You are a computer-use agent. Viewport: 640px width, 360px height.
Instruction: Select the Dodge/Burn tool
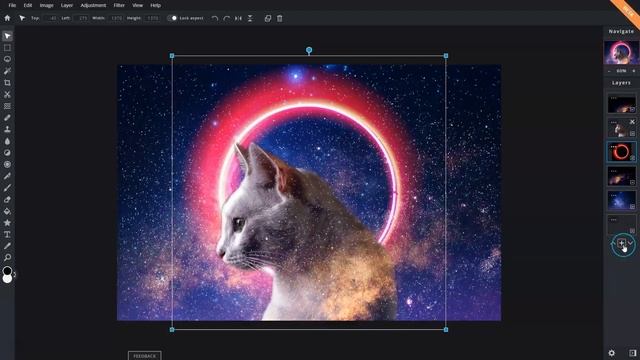(7, 153)
